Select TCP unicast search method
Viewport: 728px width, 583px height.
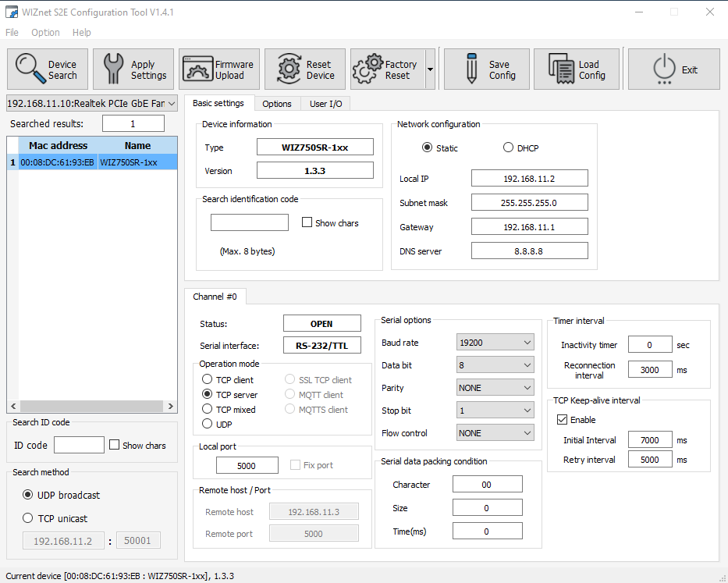(x=28, y=518)
